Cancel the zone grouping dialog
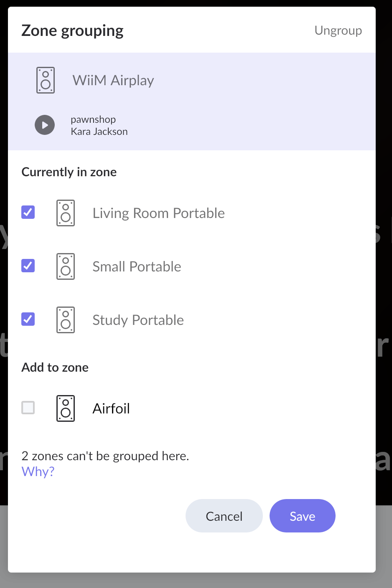This screenshot has width=392, height=588. pyautogui.click(x=224, y=516)
